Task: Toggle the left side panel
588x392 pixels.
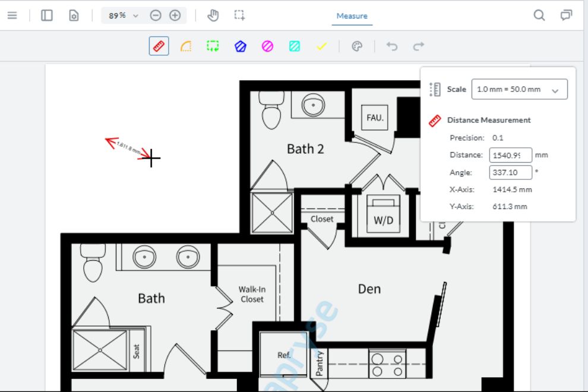Action: click(x=47, y=15)
